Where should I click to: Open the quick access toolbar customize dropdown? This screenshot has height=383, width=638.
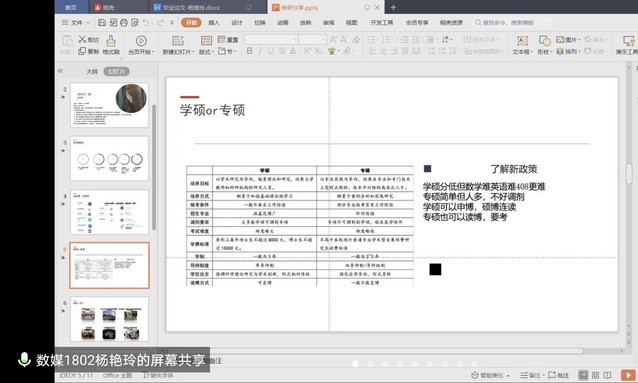click(172, 22)
